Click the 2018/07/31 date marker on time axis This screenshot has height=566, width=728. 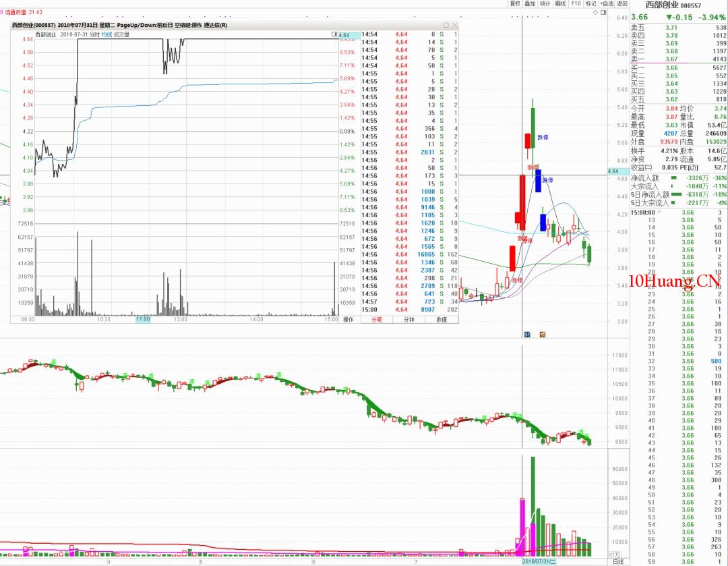click(539, 562)
